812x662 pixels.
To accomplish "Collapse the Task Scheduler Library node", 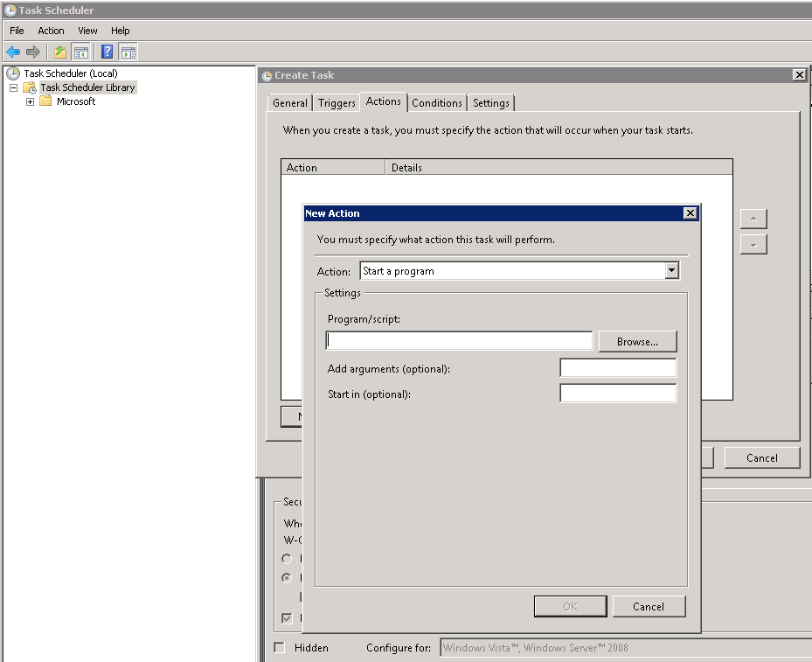I will click(12, 87).
